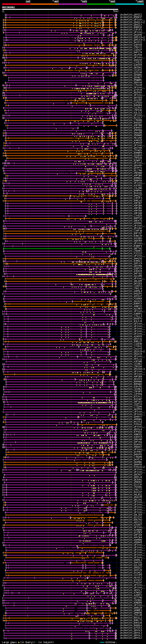Screen dimensions: 146x644
Task: Open hit UniRef100_B8B832
Action: pyautogui.click(x=131, y=27)
